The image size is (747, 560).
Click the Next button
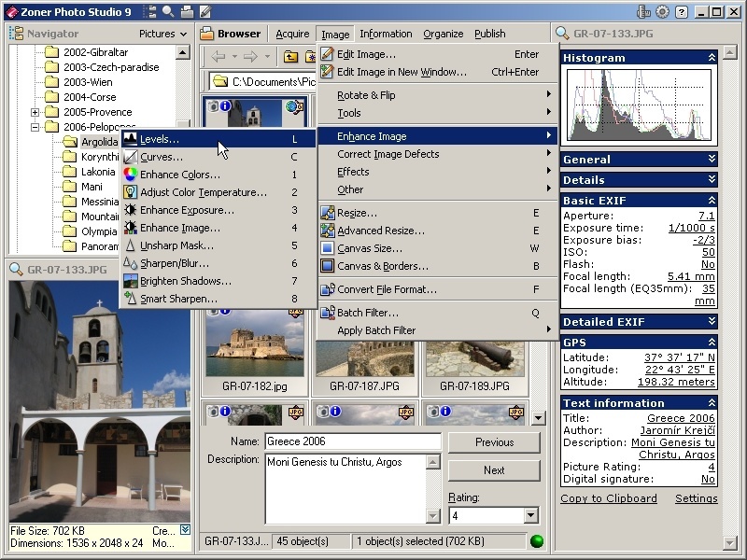pyautogui.click(x=494, y=470)
